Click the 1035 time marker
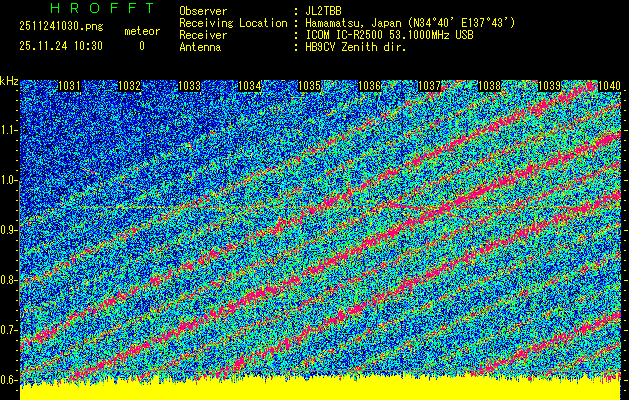Viewport: 629px width, 400px height. coord(310,87)
